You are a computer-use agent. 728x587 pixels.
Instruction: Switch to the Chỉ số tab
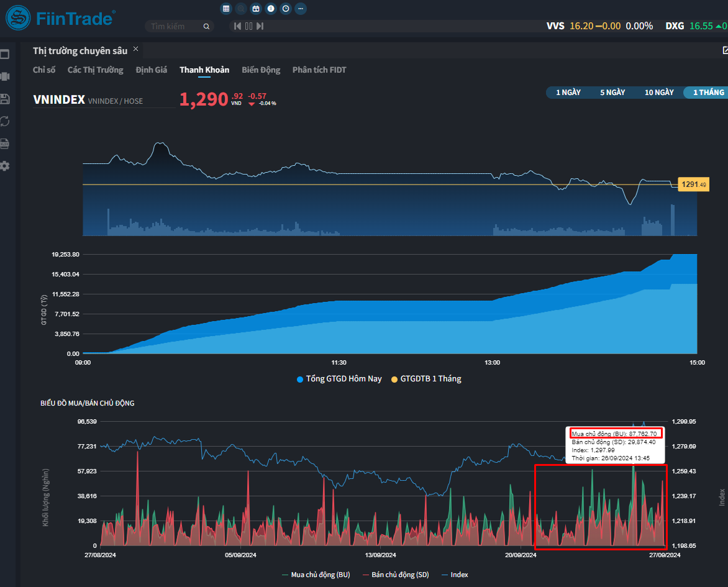coord(44,70)
